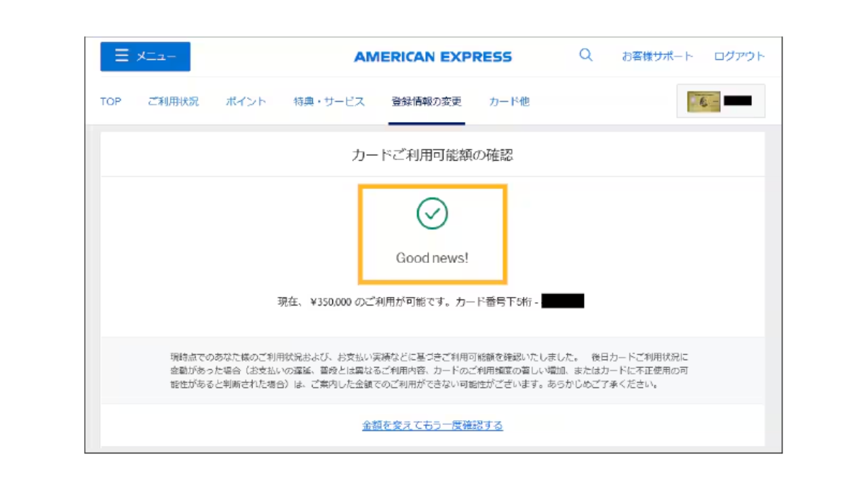The height and width of the screenshot is (488, 868).
Task: Click 金額を変えてもう一度確認する link
Action: 433,426
